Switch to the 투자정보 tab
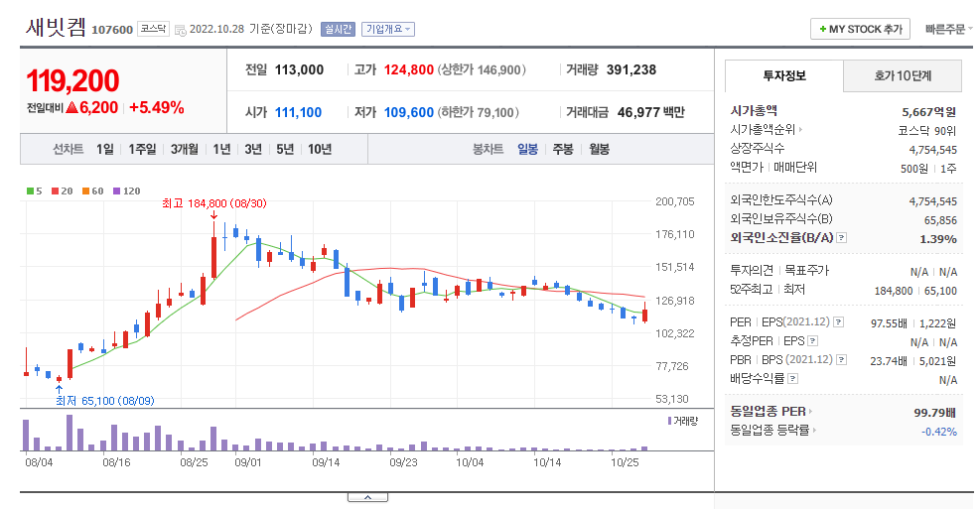The width and height of the screenshot is (980, 509). point(783,76)
